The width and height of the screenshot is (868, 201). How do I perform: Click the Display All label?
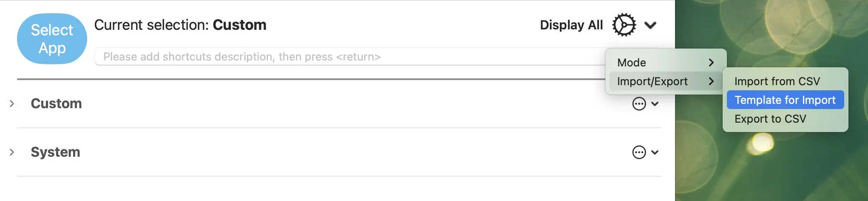pyautogui.click(x=571, y=25)
